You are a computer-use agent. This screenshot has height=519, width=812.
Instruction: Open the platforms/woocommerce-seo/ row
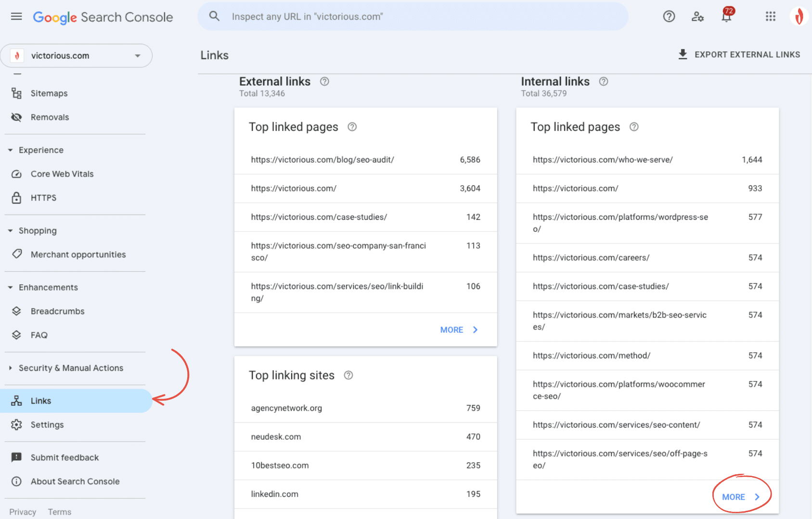pyautogui.click(x=647, y=390)
